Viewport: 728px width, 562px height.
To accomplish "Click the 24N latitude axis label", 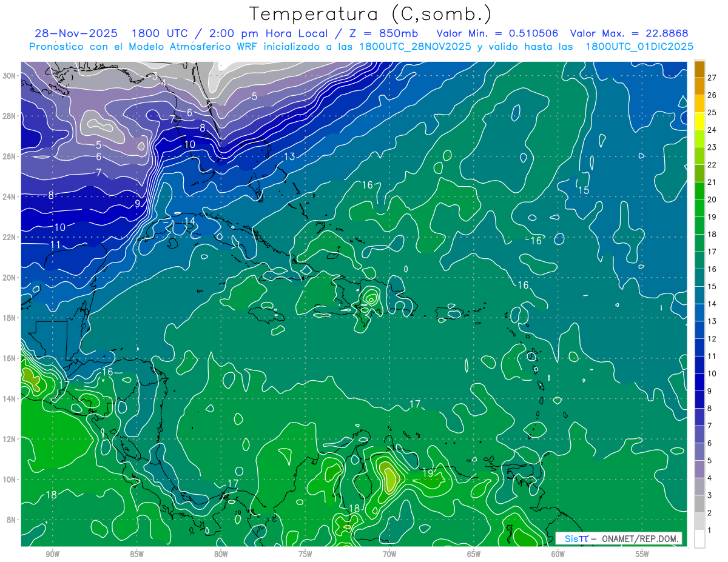I will click(9, 196).
